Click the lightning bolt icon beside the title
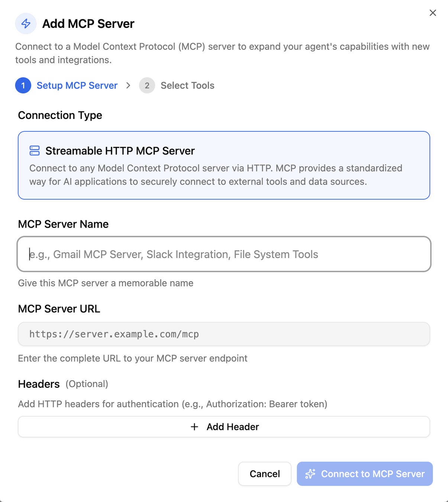448x502 pixels. click(26, 23)
